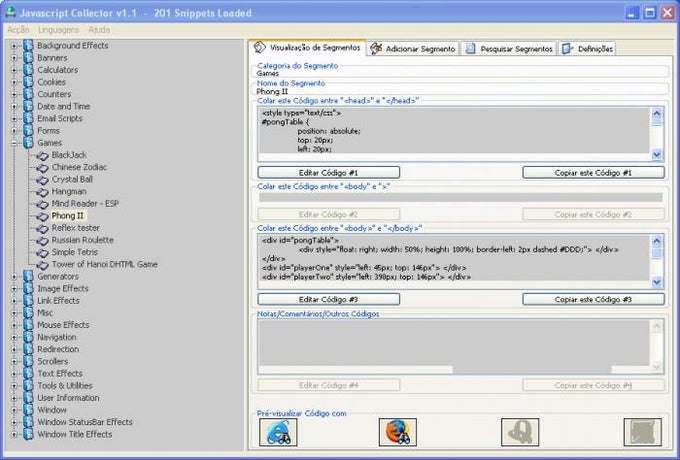Preview code with Firefox icon
Viewport: 680px width, 460px height.
[x=398, y=432]
